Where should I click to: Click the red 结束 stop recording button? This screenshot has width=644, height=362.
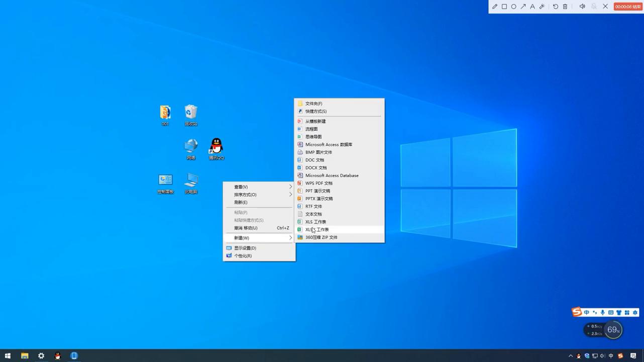pos(628,7)
